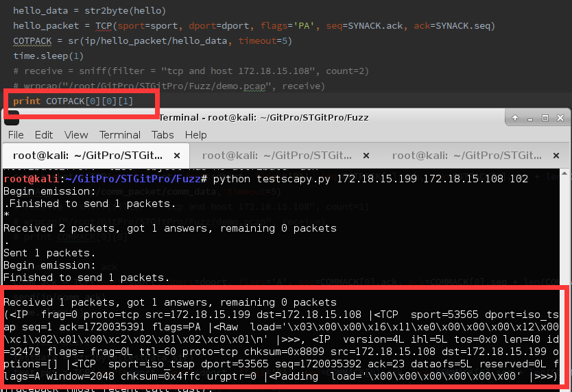Open the View menu
The width and height of the screenshot is (572, 392).
[x=76, y=135]
